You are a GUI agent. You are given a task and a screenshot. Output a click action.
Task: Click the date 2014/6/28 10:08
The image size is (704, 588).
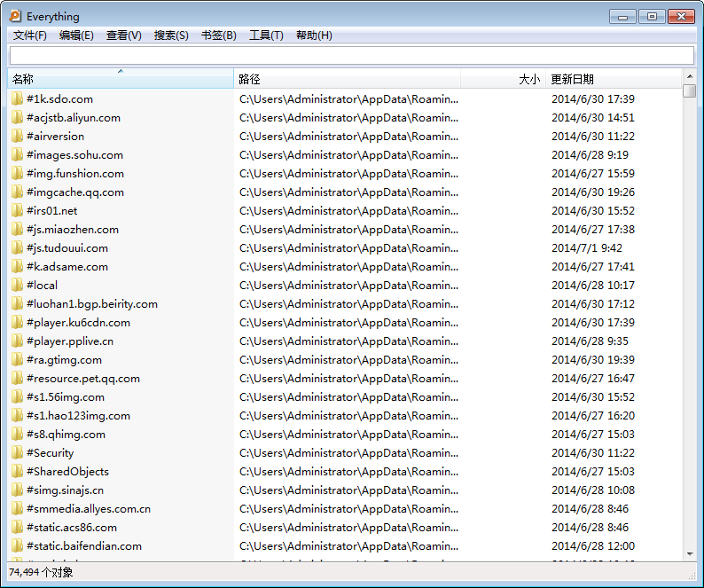tap(593, 490)
